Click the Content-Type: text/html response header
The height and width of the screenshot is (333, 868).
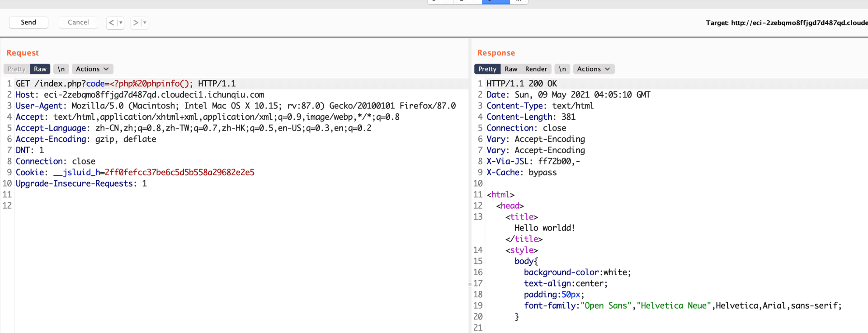point(540,106)
